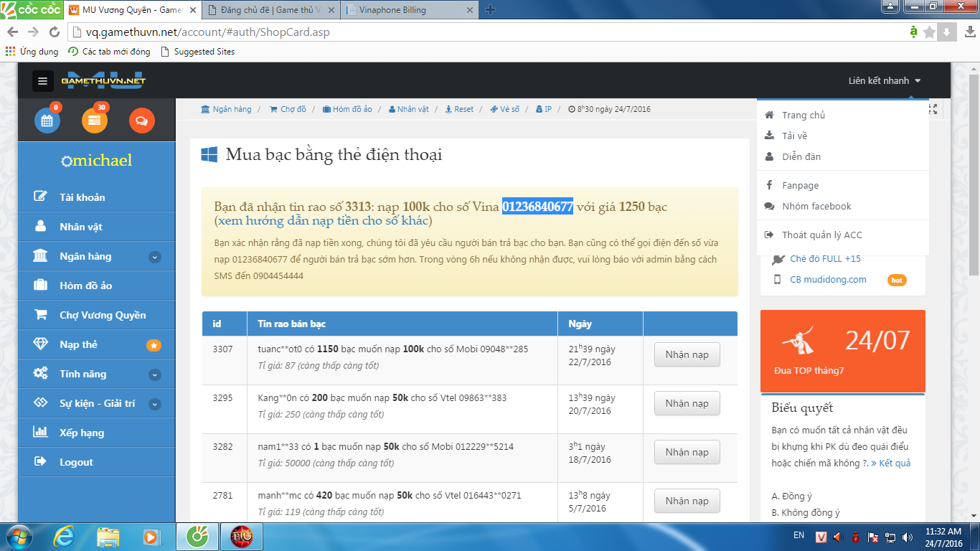The width and height of the screenshot is (980, 551).
Task: Click the hamburger menu icon in header
Action: pos(43,81)
